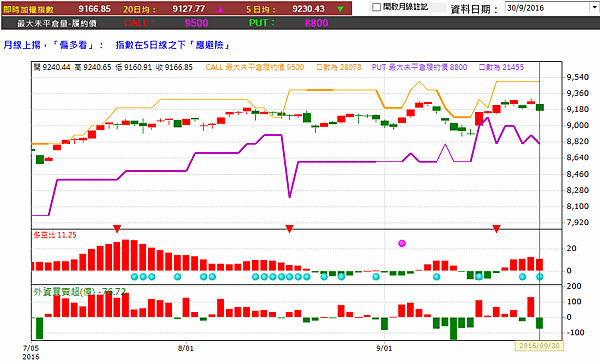Image resolution: width=600 pixels, height=363 pixels.
Task: Click the red CALL: label
Action: click(139, 23)
